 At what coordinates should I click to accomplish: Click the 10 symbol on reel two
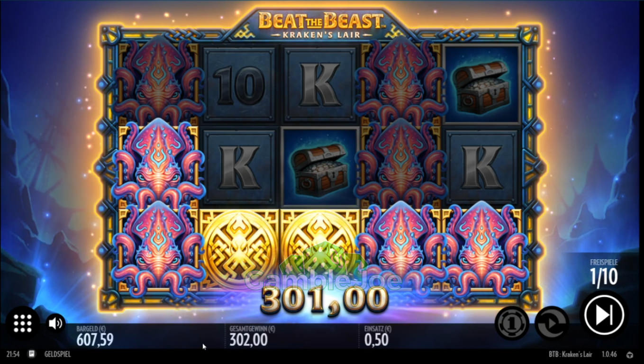click(239, 85)
